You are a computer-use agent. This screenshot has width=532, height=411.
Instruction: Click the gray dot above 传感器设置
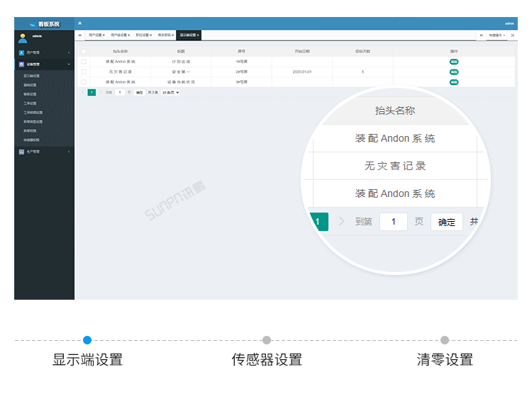(267, 340)
